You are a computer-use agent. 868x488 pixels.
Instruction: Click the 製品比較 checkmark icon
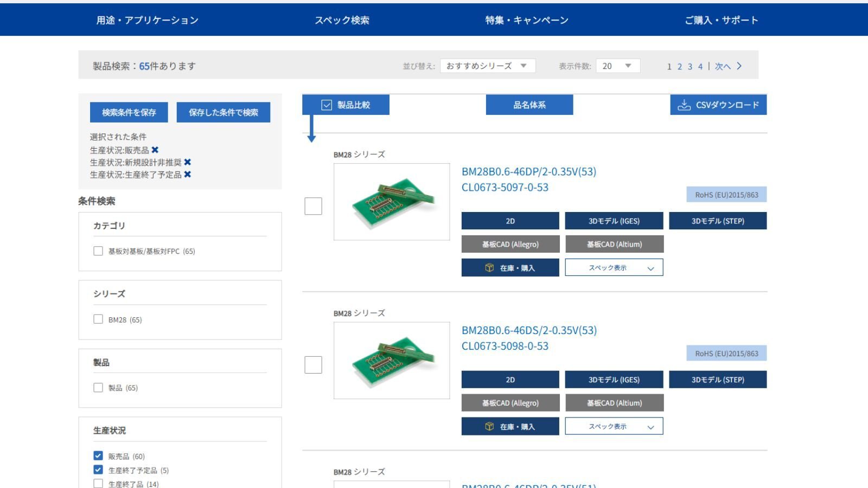[327, 105]
